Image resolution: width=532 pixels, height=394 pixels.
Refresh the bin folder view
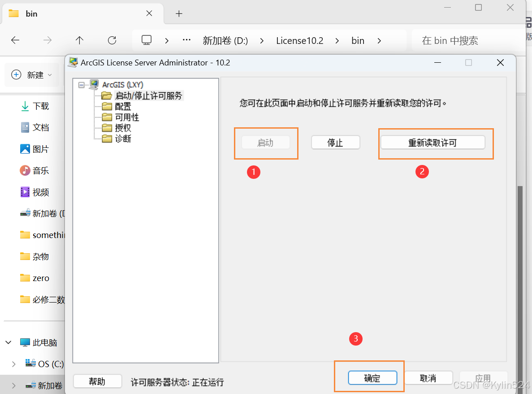(x=112, y=40)
